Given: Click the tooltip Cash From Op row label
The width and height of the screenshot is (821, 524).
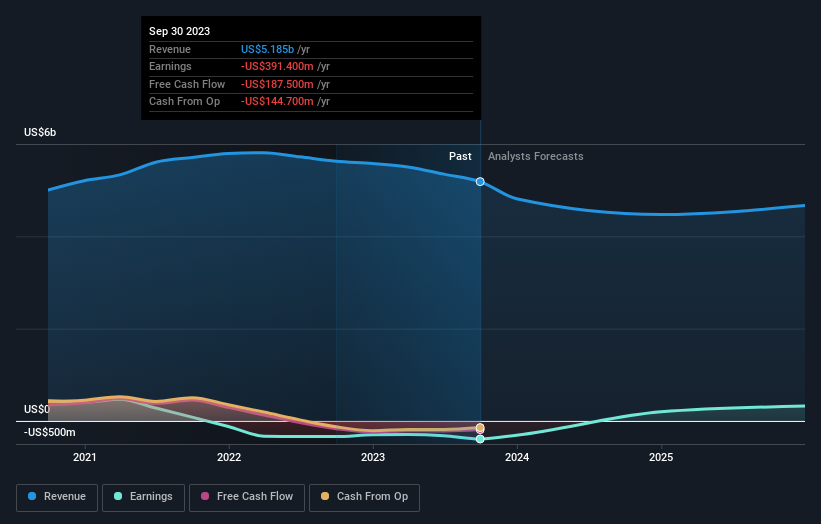Looking at the screenshot, I should point(184,102).
